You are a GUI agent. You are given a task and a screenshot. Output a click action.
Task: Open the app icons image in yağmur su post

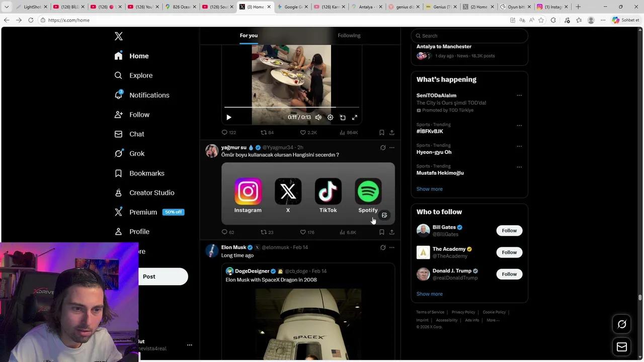click(x=308, y=194)
